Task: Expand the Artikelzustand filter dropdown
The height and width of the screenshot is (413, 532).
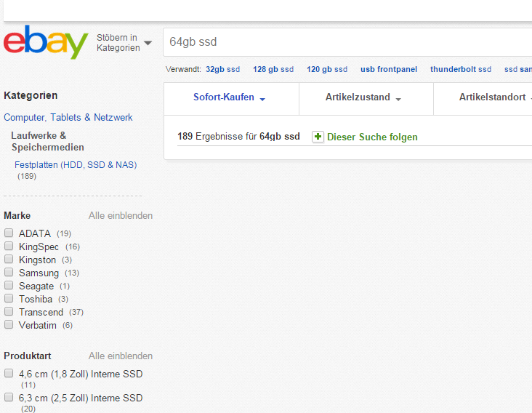Action: click(363, 97)
